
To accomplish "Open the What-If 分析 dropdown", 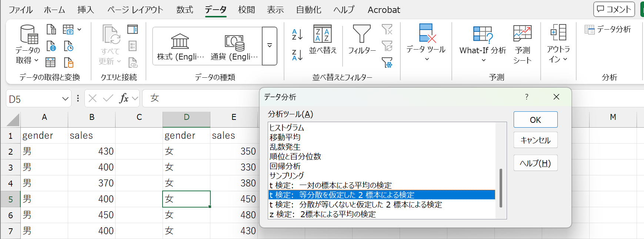I will point(483,44).
